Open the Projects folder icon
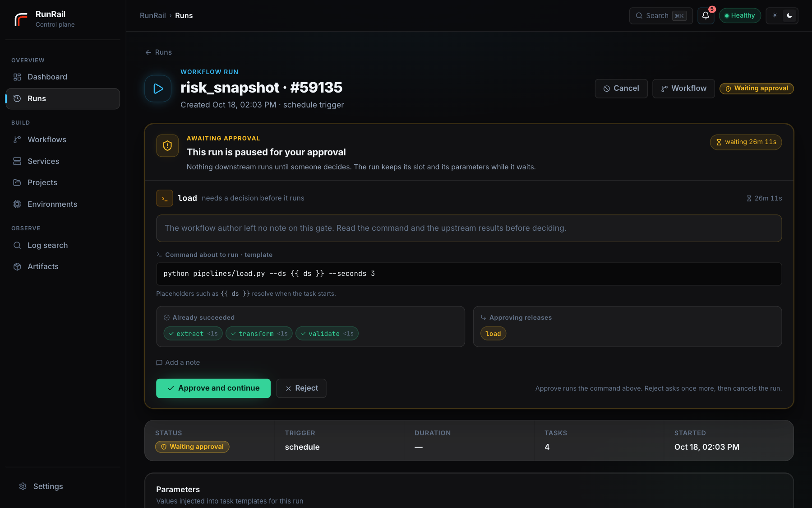Viewport: 812px width, 508px height. click(x=17, y=182)
